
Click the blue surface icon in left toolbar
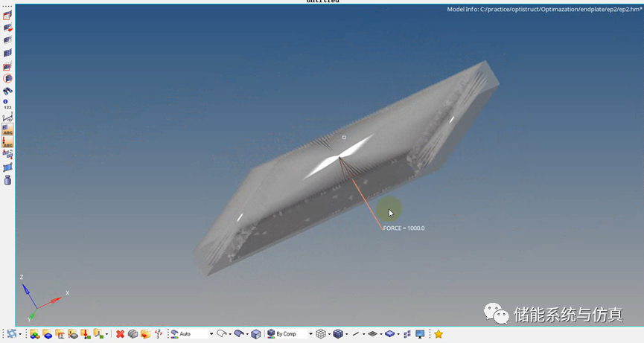(x=7, y=167)
